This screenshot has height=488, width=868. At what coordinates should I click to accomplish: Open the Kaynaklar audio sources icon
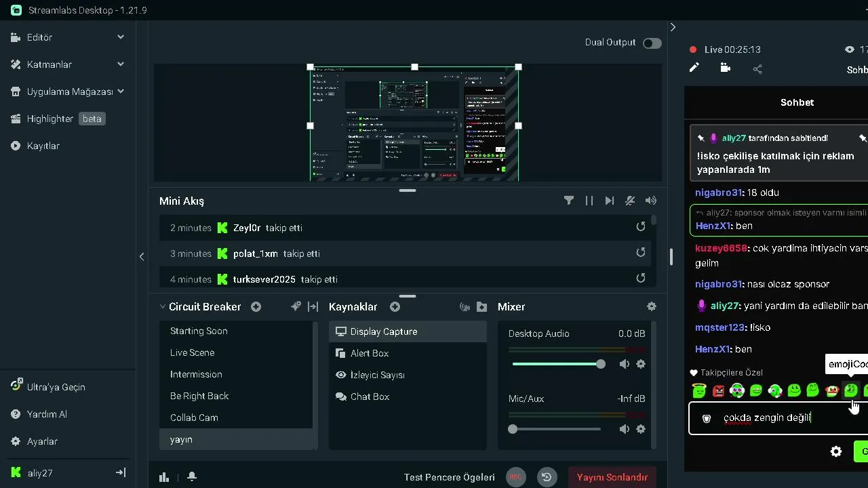[465, 307]
